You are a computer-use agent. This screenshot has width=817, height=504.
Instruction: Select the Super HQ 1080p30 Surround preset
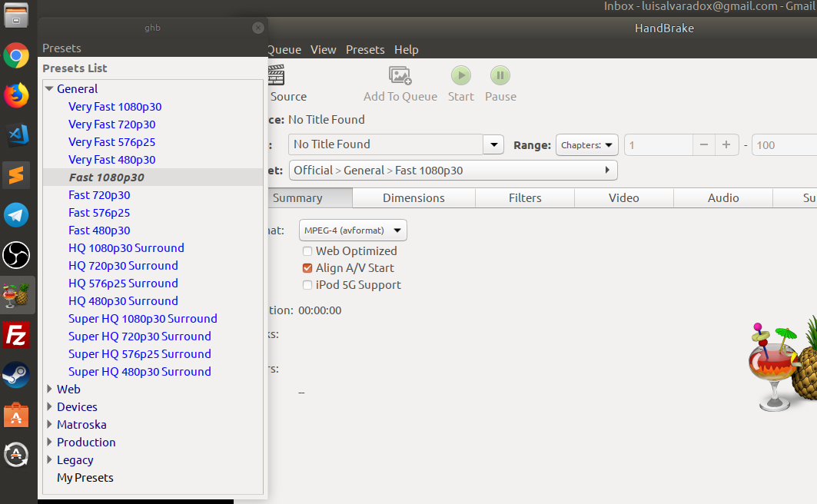pyautogui.click(x=143, y=319)
